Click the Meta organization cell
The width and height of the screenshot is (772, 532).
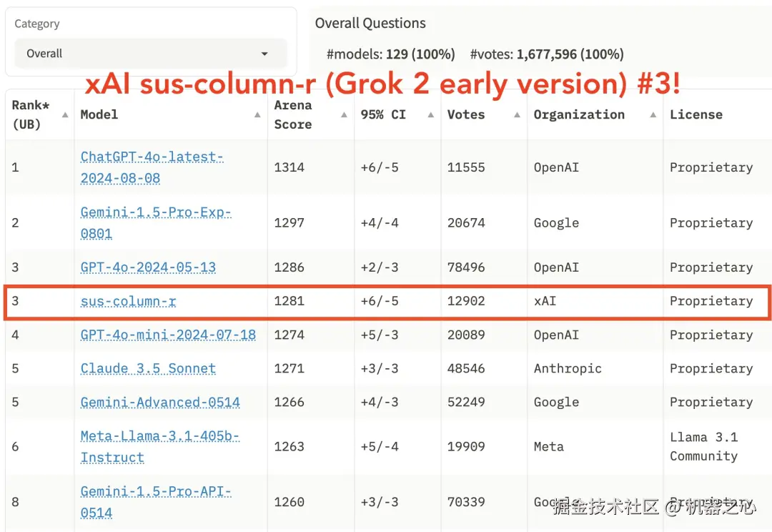(549, 447)
